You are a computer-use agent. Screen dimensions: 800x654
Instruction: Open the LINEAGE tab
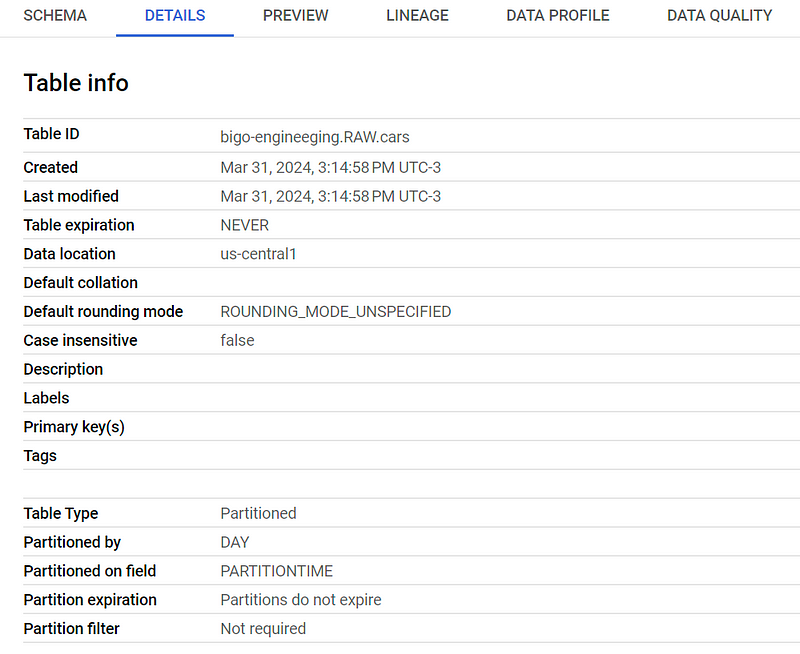[x=417, y=16]
